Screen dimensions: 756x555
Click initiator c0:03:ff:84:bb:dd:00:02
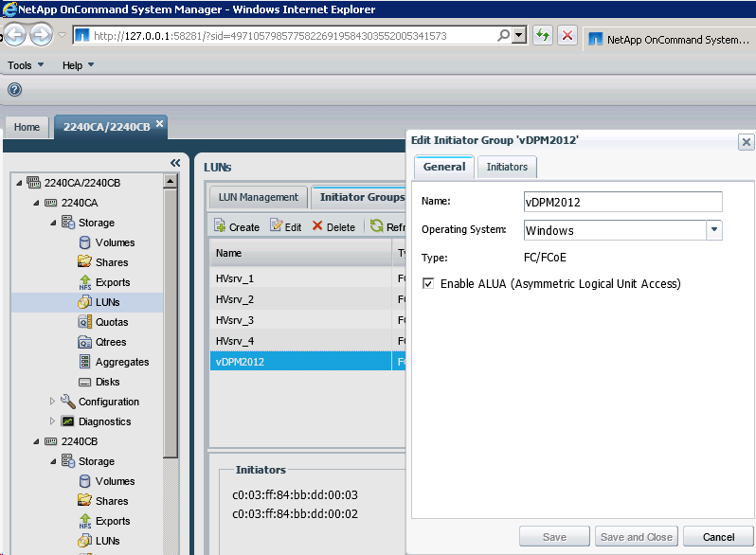(295, 513)
